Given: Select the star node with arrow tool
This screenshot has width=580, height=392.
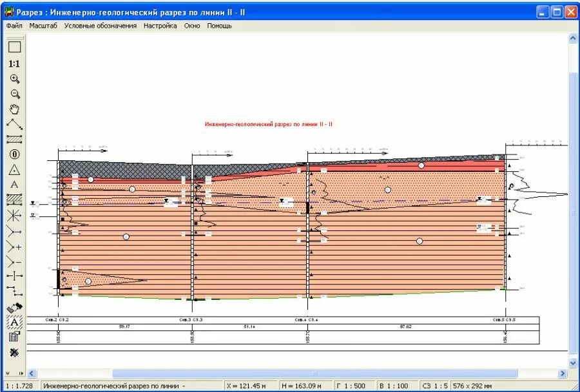Looking at the screenshot, I should click(x=14, y=216).
